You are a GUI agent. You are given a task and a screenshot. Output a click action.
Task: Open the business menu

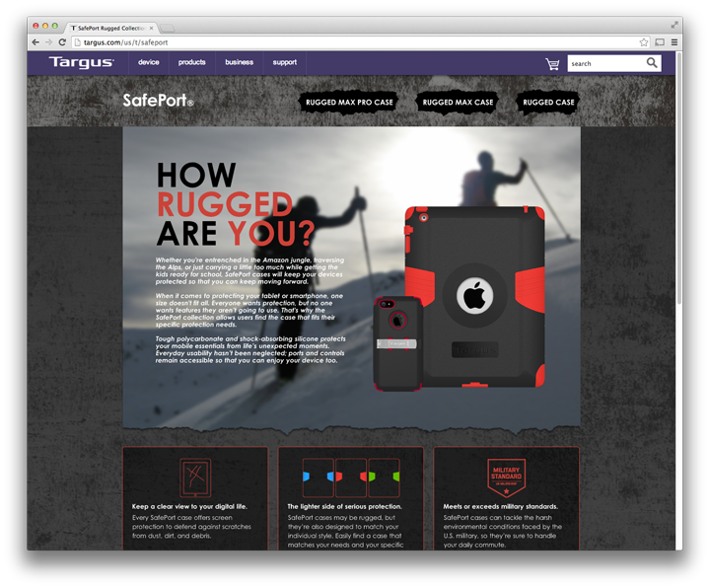240,62
